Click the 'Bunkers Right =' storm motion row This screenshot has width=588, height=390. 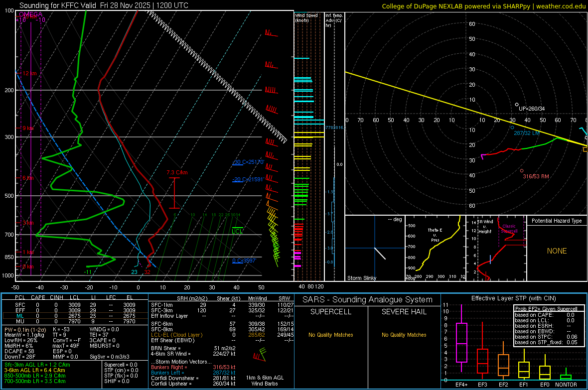(193, 367)
